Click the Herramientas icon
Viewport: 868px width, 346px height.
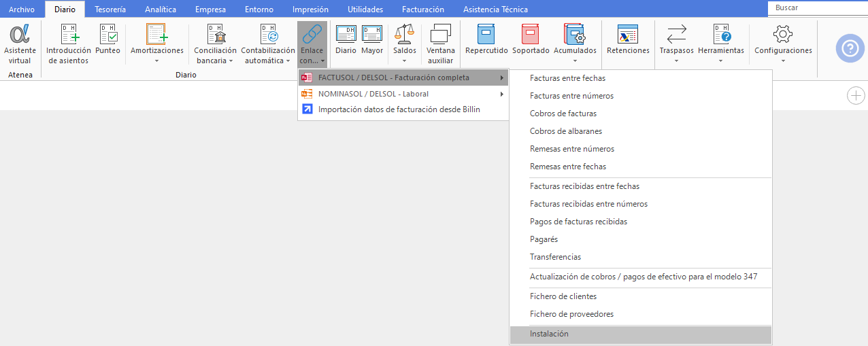[x=721, y=34]
